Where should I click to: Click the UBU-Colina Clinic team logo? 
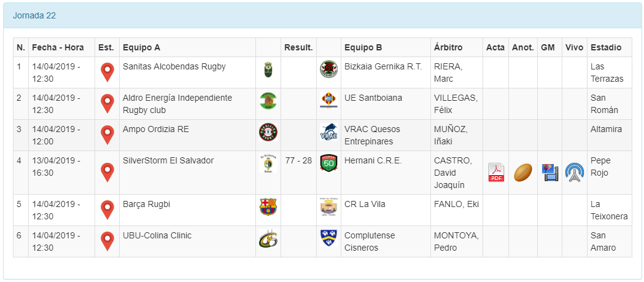[x=268, y=238]
